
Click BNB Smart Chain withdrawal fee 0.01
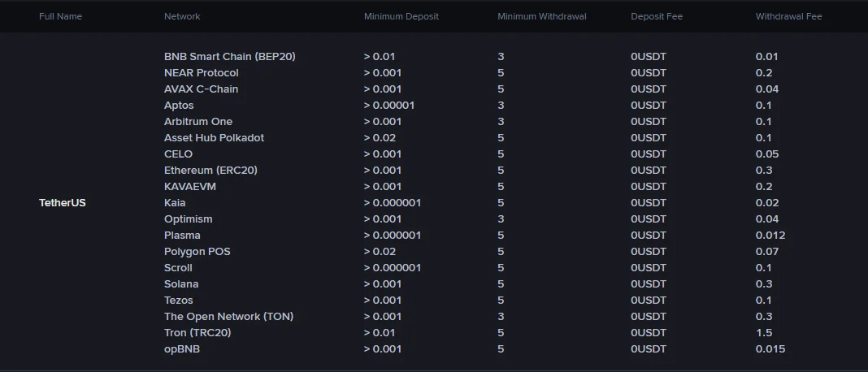click(766, 57)
